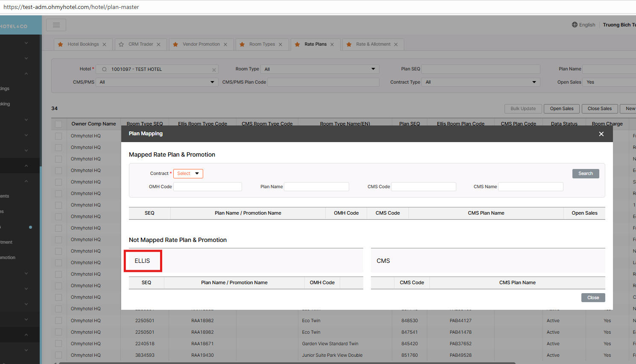
Task: Click the globe English language icon
Action: click(x=575, y=25)
